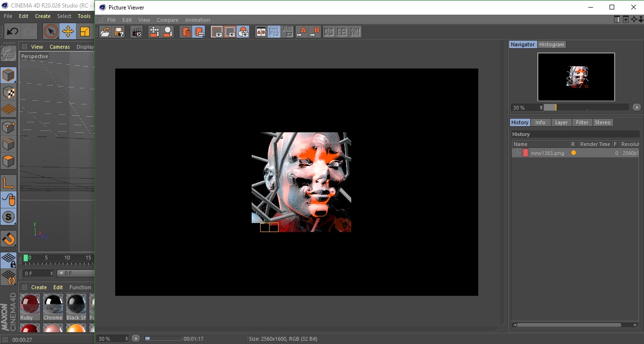Click Navigator 30 % zoom stepper arrows
644x344 pixels.
(x=541, y=108)
